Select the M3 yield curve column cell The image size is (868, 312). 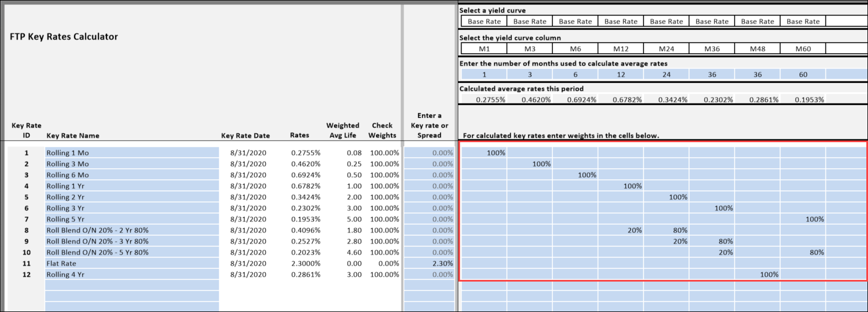pos(530,49)
